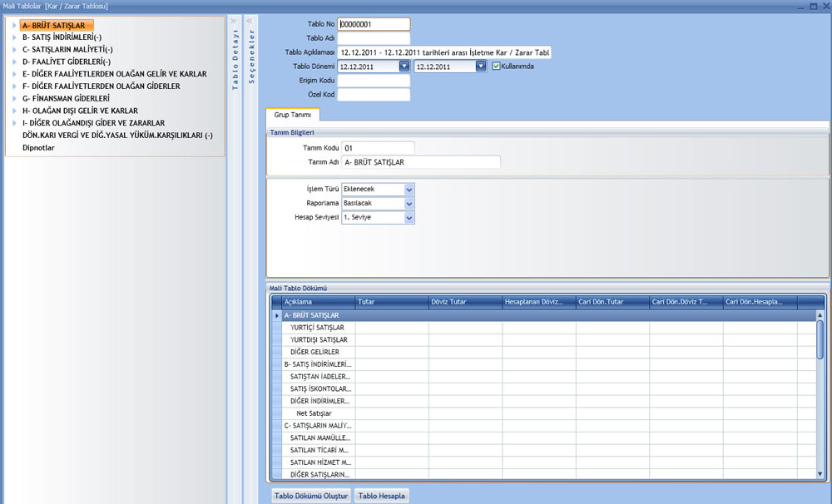Open the Seçenekler panel arrows
The image size is (832, 504).
(250, 22)
